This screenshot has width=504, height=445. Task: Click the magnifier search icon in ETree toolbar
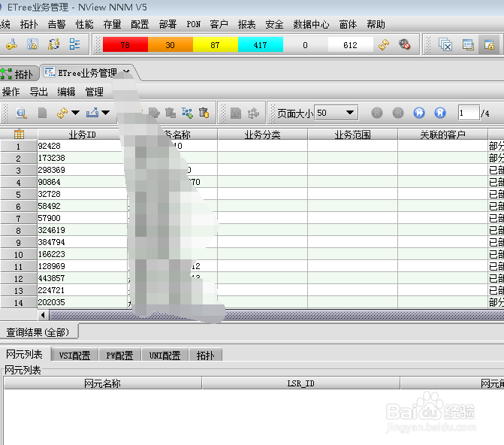click(21, 113)
